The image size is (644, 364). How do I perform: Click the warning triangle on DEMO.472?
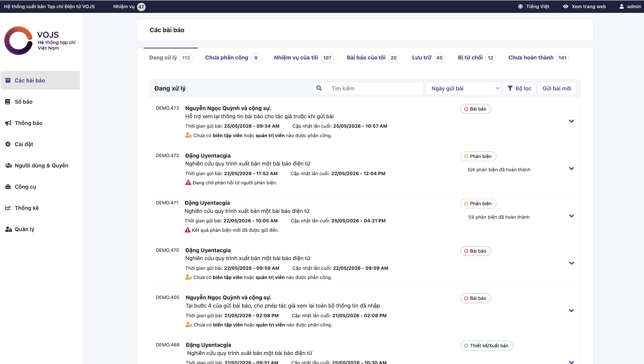[188, 182]
